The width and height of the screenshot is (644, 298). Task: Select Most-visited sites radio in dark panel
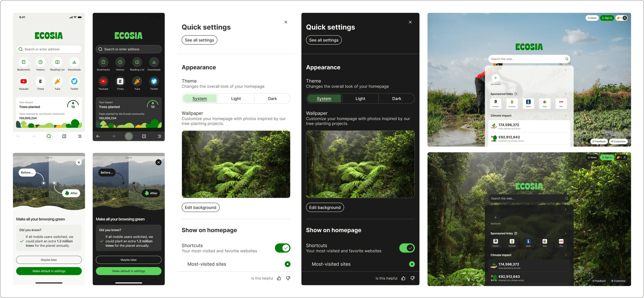[412, 264]
